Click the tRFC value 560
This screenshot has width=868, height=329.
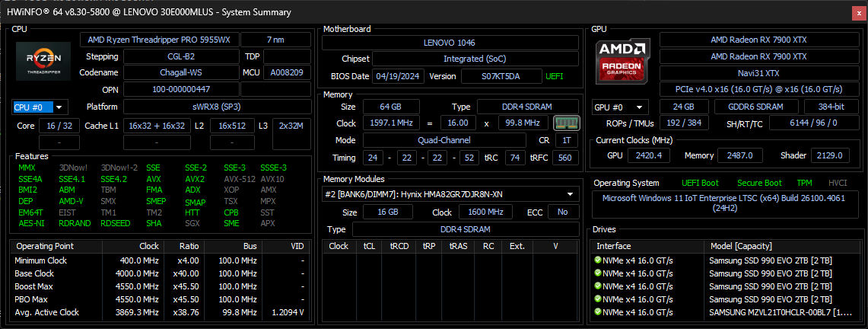coord(564,158)
